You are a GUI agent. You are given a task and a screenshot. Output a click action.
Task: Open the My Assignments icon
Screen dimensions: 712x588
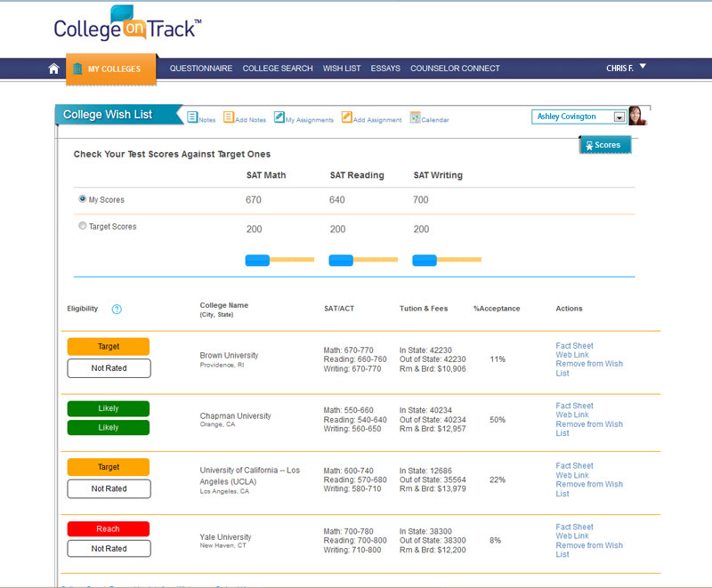(279, 117)
